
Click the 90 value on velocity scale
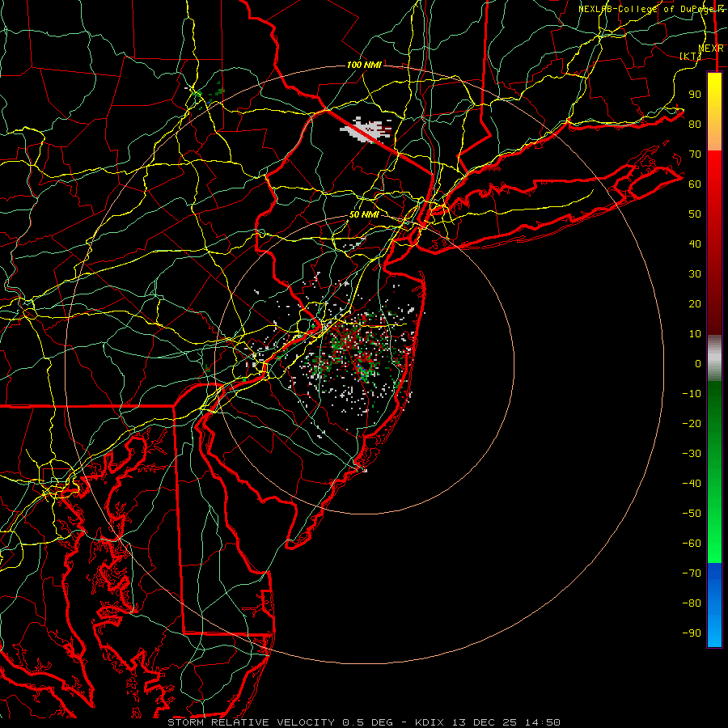click(x=695, y=95)
